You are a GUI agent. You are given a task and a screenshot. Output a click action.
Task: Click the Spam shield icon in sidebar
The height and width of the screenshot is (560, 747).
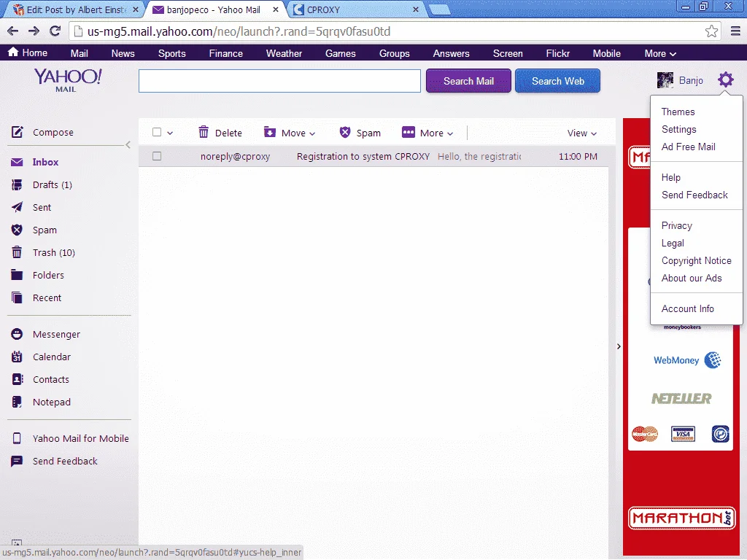17,230
